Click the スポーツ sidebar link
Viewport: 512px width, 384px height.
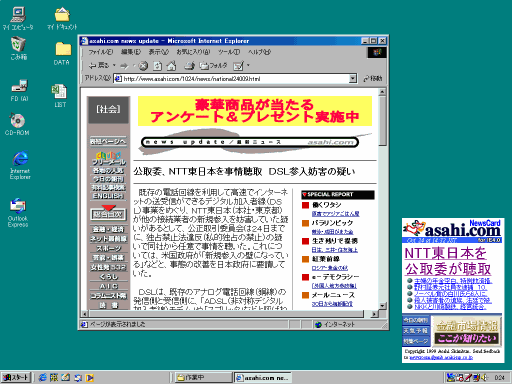point(109,248)
